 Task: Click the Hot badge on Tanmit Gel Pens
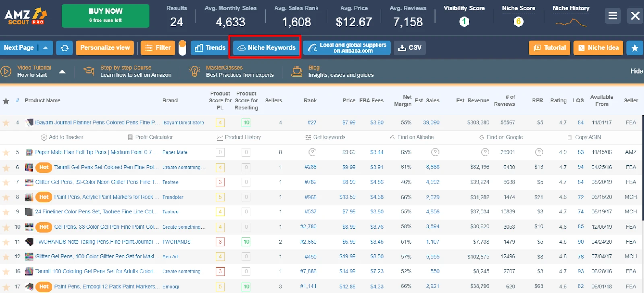pyautogui.click(x=44, y=167)
